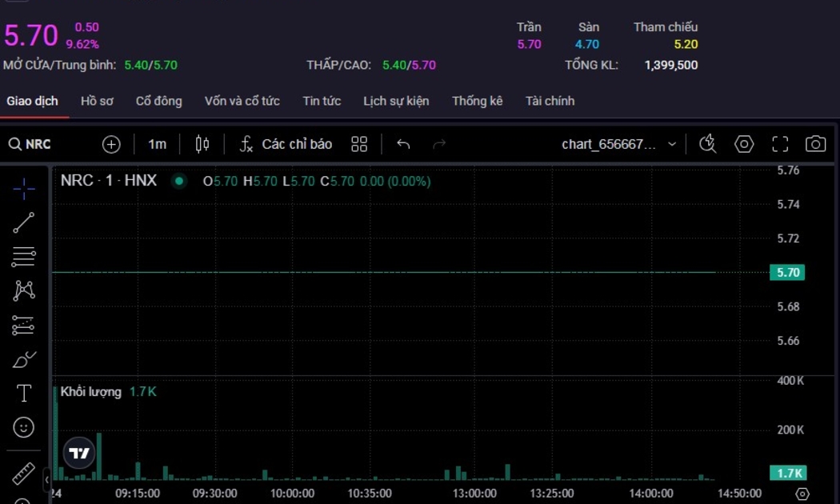
Task: Select the XABCD pattern tool
Action: (x=24, y=290)
